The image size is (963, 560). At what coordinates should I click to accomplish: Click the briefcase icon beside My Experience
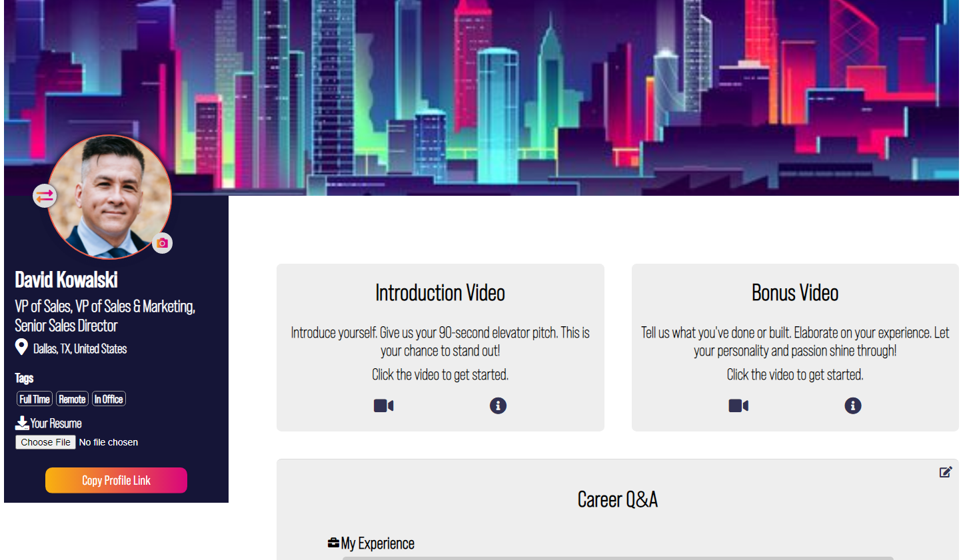coord(333,543)
